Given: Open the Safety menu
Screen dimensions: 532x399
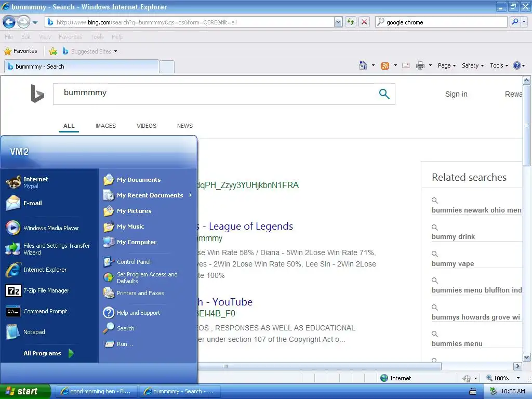Looking at the screenshot, I should click(473, 65).
